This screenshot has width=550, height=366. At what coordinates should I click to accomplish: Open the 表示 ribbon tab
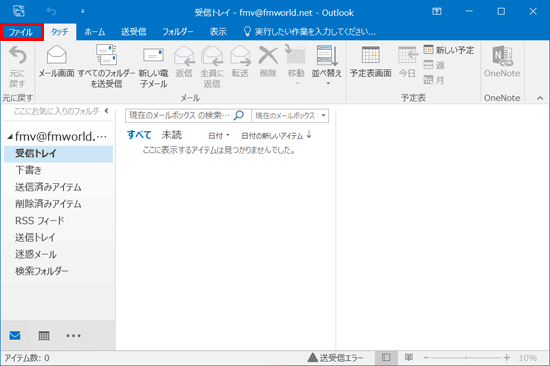tap(218, 32)
